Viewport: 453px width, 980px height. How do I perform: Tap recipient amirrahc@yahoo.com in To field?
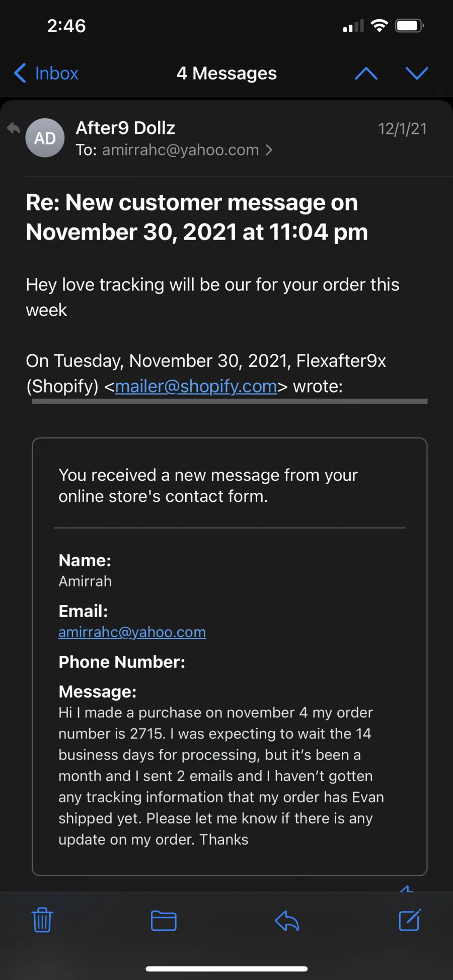click(x=180, y=150)
